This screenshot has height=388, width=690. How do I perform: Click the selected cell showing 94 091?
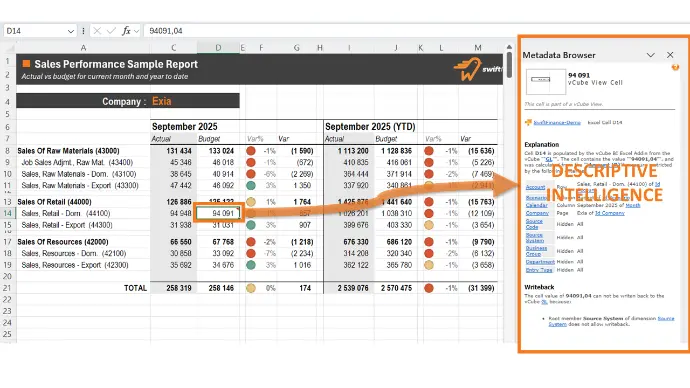click(x=218, y=213)
